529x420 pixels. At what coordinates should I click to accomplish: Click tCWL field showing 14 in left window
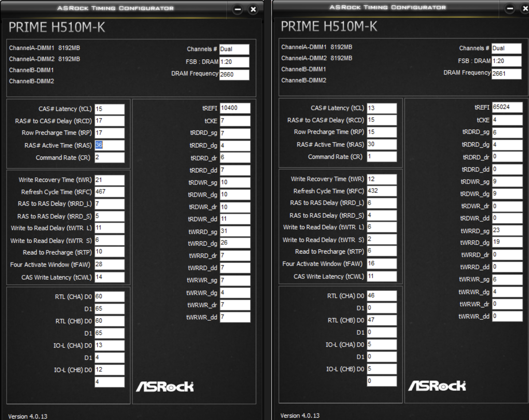pyautogui.click(x=110, y=277)
